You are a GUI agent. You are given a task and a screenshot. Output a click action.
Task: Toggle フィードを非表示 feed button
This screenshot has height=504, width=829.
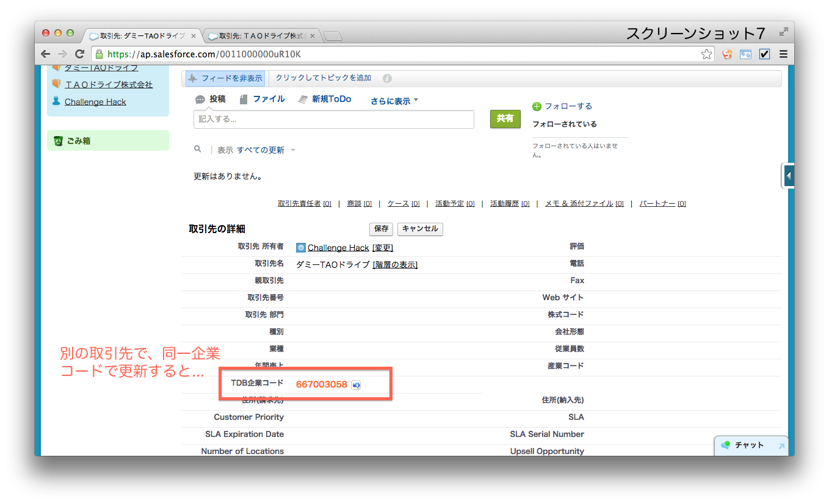[x=225, y=79]
